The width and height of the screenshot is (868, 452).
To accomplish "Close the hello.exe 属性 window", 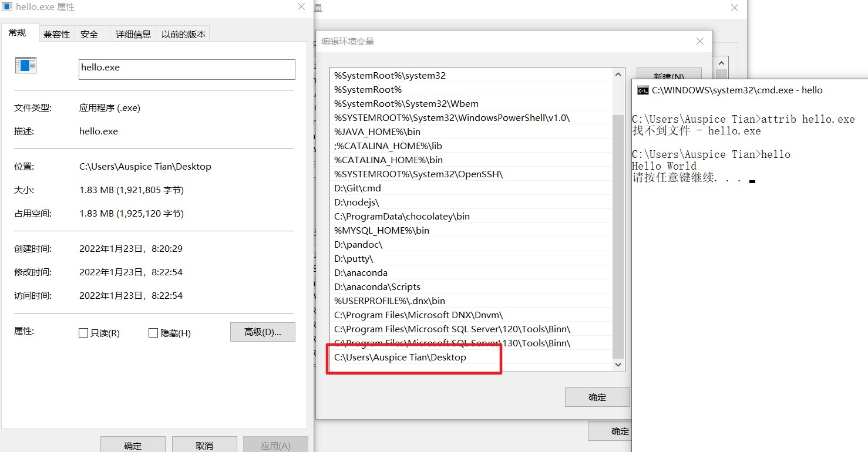I will pyautogui.click(x=301, y=7).
